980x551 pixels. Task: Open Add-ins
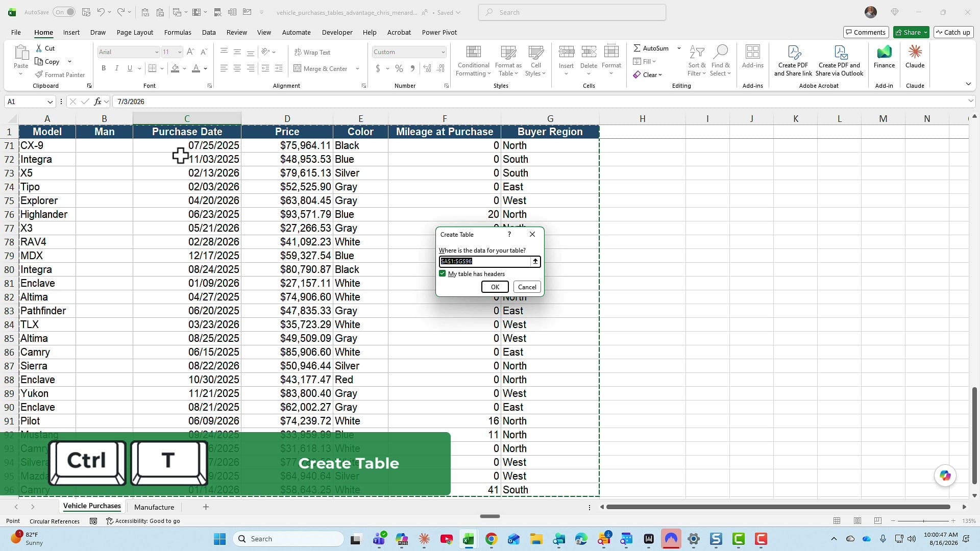point(753,57)
